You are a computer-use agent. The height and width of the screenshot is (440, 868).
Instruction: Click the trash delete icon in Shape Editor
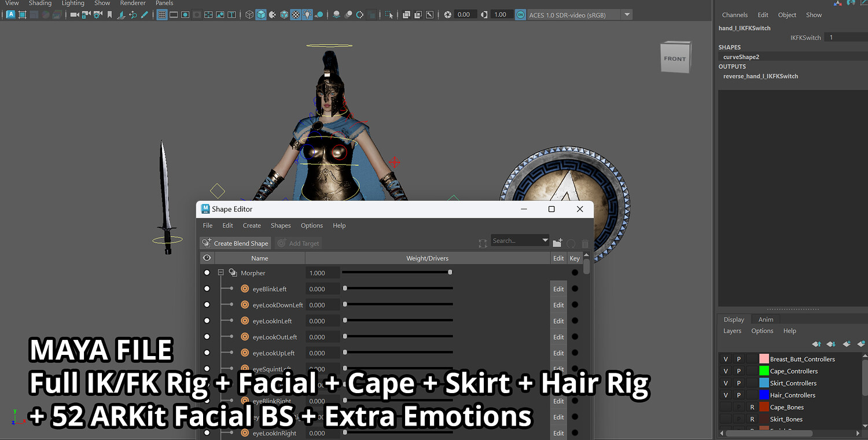[585, 244]
